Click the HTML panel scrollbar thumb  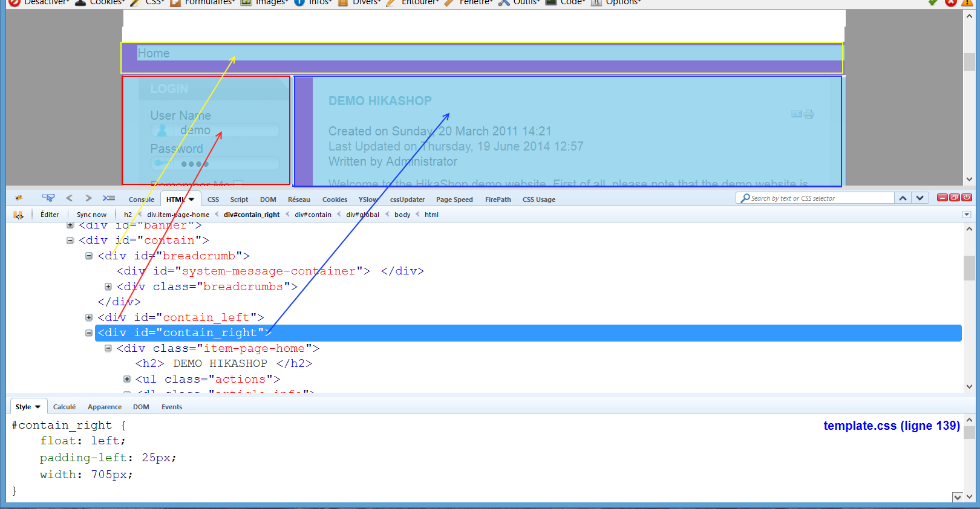[969, 268]
